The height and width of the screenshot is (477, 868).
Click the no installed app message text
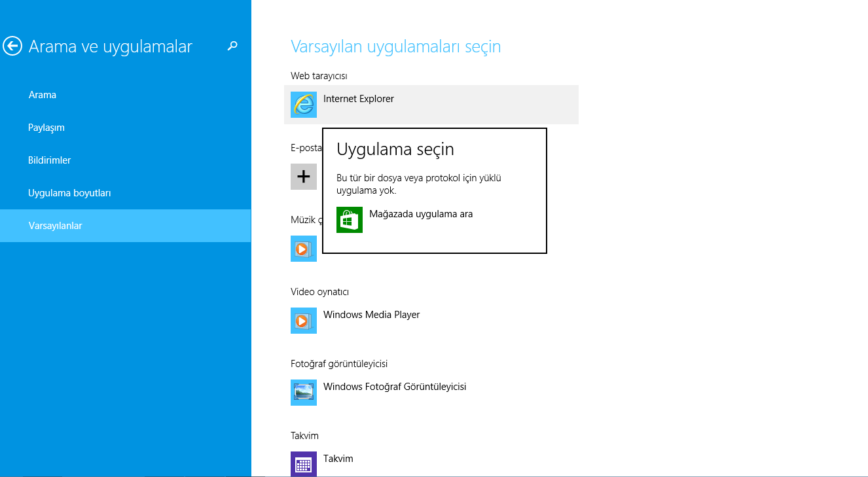pyautogui.click(x=419, y=185)
